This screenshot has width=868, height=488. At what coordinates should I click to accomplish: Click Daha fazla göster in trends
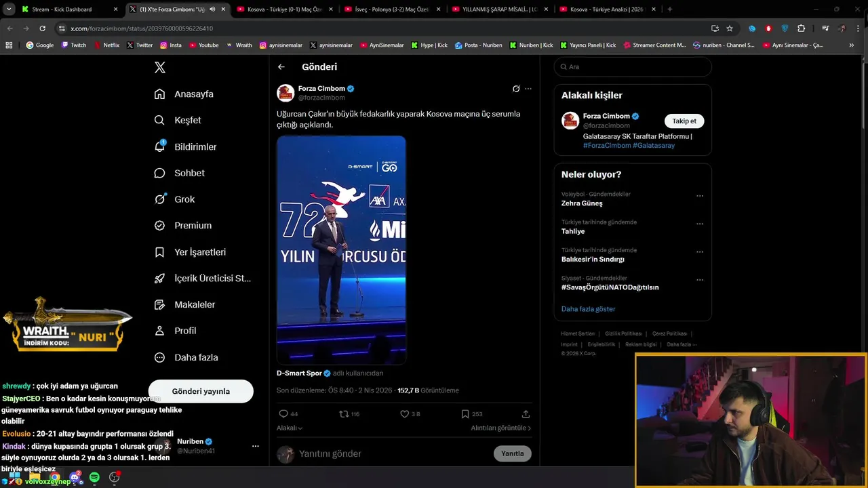pos(588,309)
